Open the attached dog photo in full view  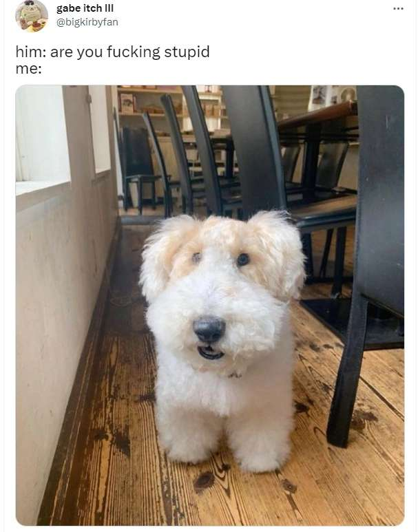click(x=210, y=305)
